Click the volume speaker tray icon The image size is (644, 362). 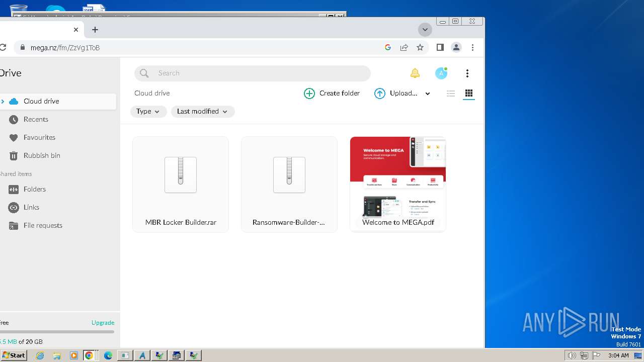[572, 355]
